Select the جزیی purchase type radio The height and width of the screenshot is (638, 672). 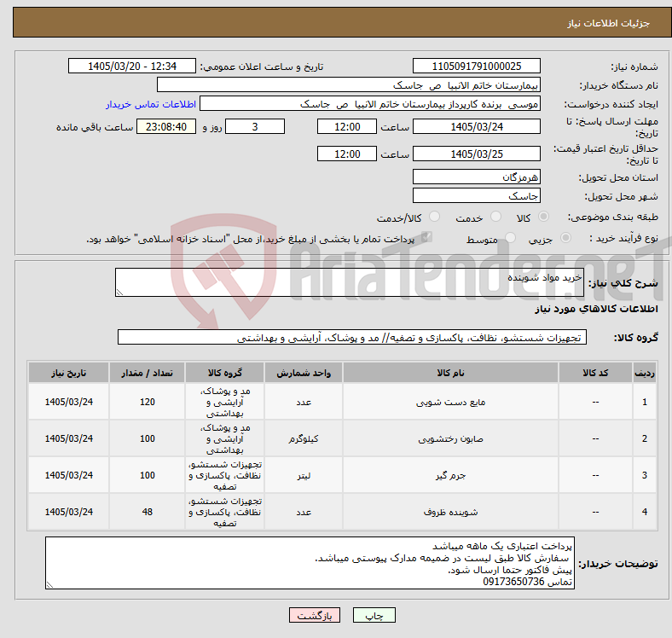(x=565, y=237)
